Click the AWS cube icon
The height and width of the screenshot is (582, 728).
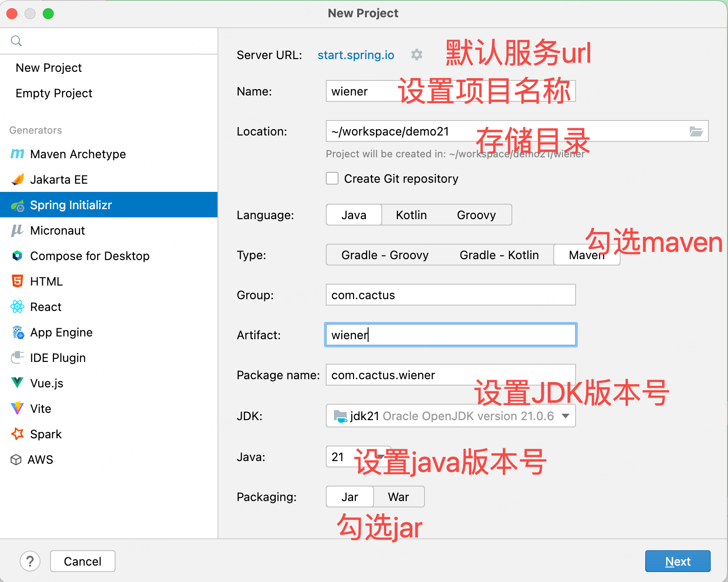coord(16,460)
